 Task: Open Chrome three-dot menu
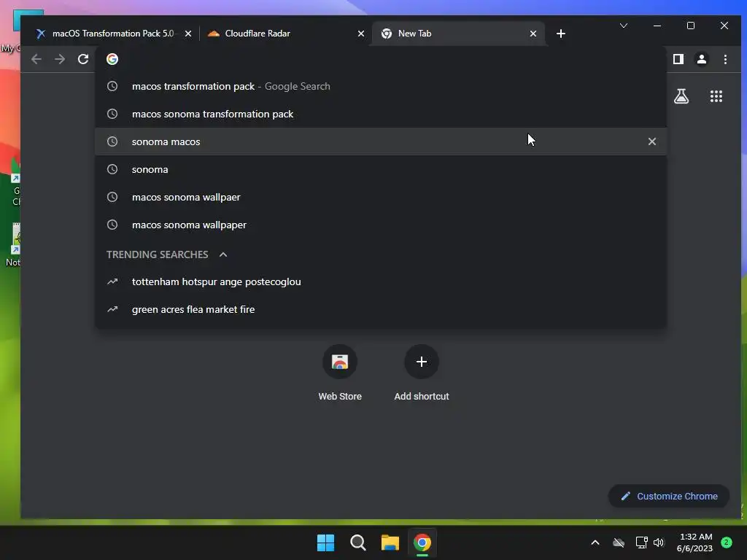tap(725, 59)
